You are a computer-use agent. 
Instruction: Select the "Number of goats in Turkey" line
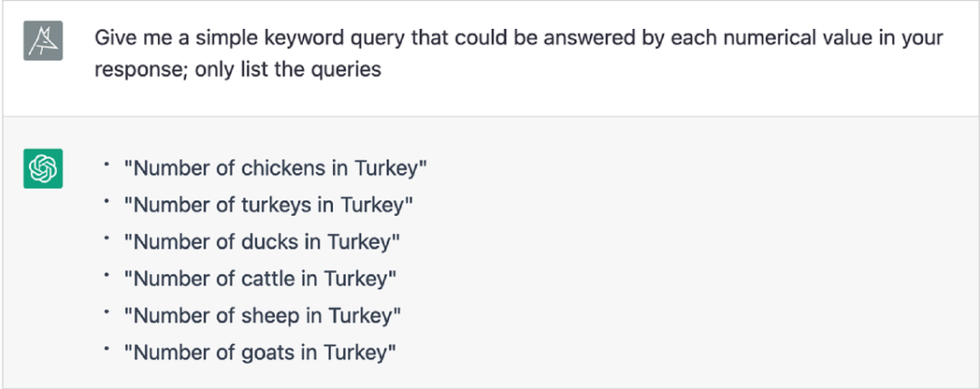pyautogui.click(x=260, y=352)
